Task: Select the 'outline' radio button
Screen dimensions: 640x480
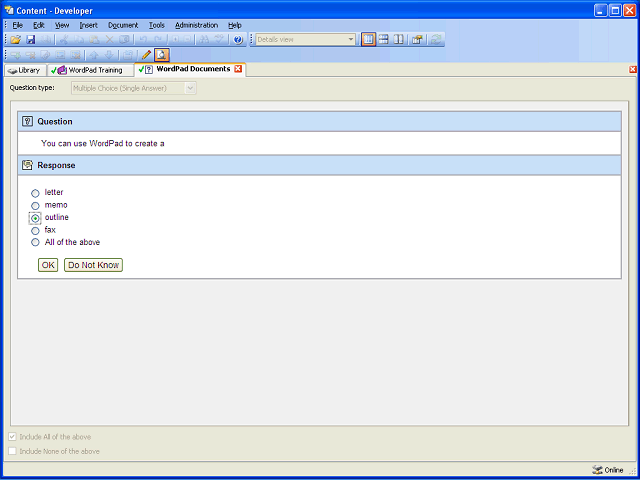Action: 36,218
